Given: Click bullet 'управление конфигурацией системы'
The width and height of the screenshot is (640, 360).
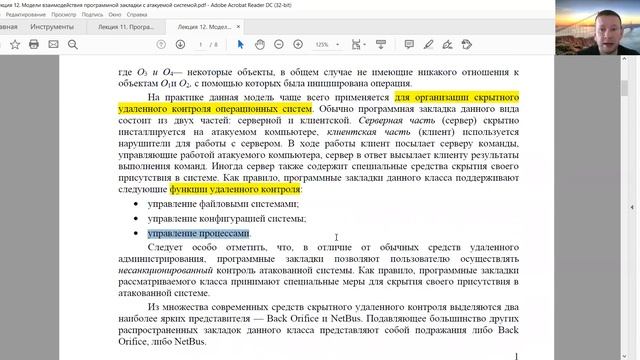Looking at the screenshot, I should click(227, 219).
